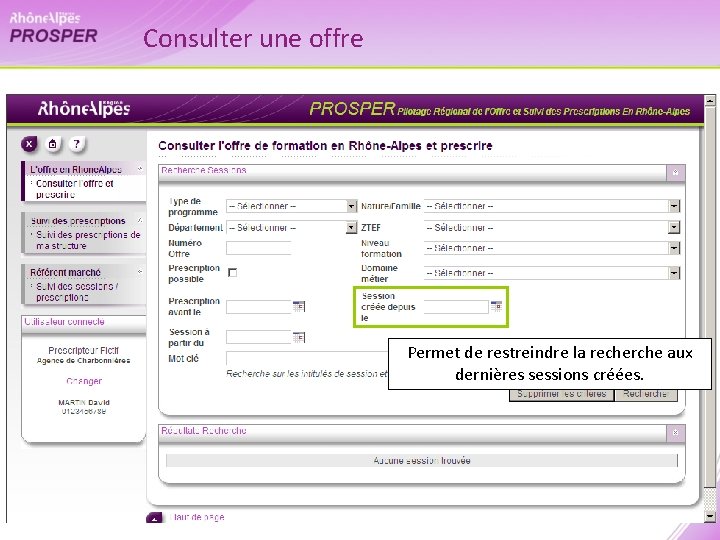Click the Changer link
This screenshot has width=720, height=540.
point(84,381)
